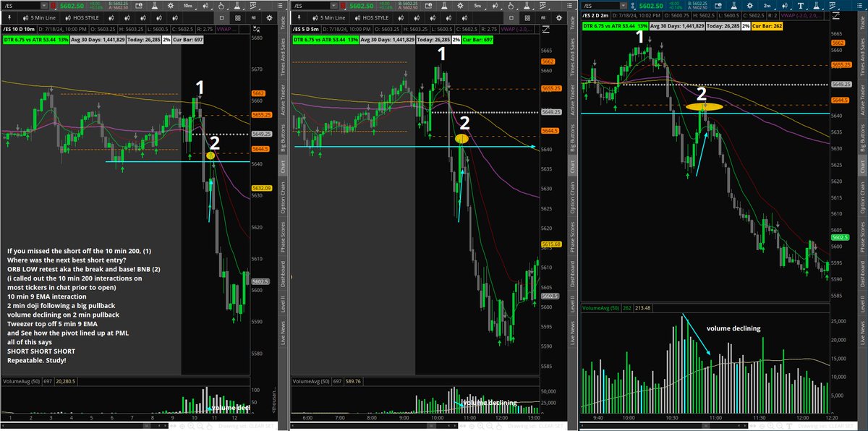Screen dimensions: 868x431
Task: Select single-cell layout icon in middle chart
Action: [511, 18]
